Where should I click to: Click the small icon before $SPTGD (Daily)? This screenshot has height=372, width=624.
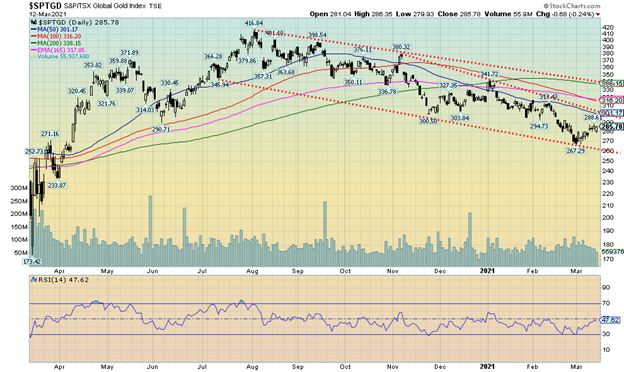[33, 23]
